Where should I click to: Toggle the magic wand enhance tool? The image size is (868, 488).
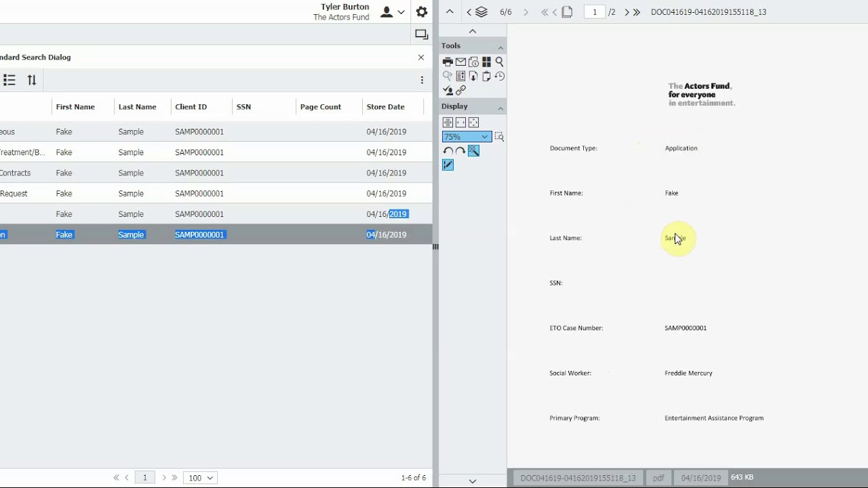pyautogui.click(x=473, y=151)
